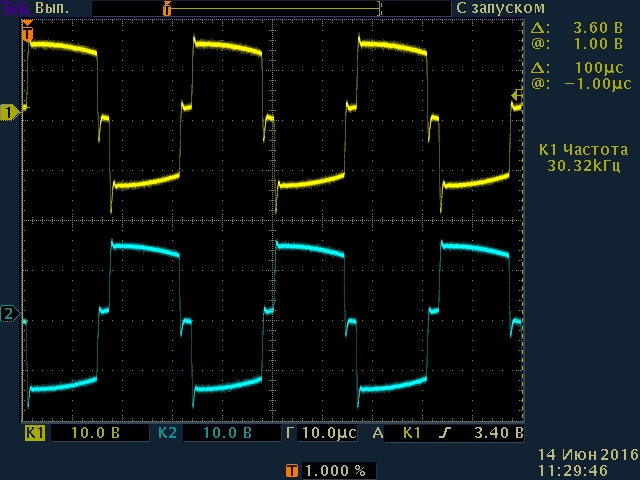Click the 'Вып.' acquisition status
640x480 pixels.
(51, 7)
